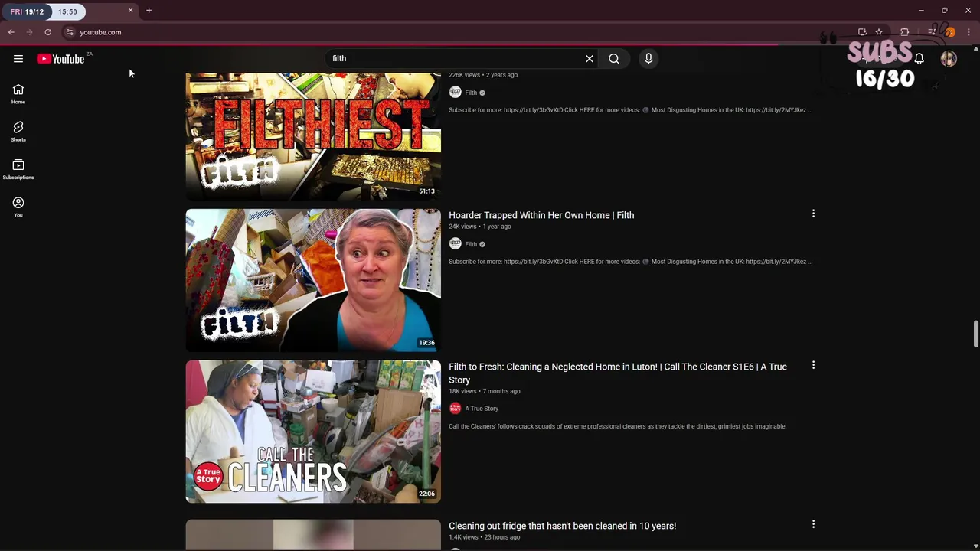Click A True Story channel avatar
Screen dimensions: 980x551
[x=455, y=408]
